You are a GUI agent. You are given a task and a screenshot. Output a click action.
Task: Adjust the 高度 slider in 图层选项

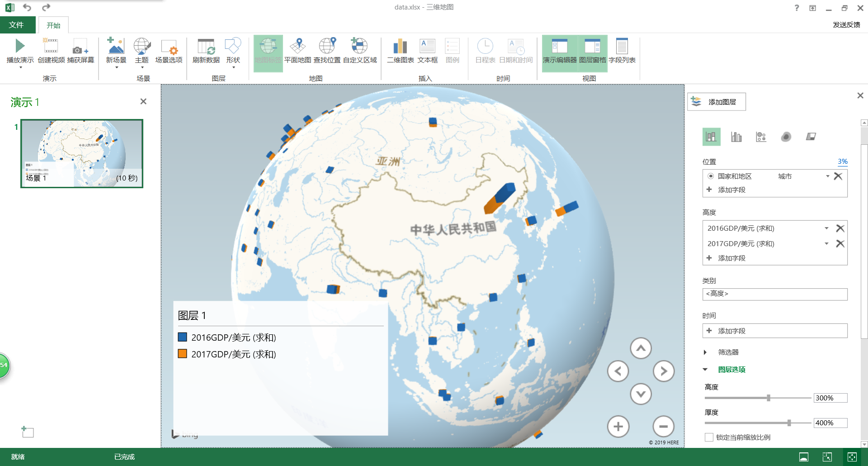[x=768, y=398]
